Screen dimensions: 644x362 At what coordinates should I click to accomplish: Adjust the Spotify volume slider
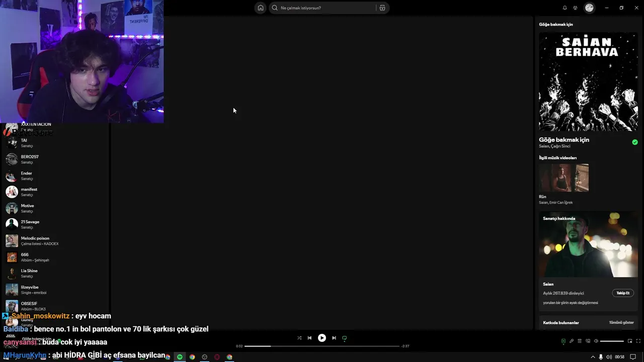(612, 341)
